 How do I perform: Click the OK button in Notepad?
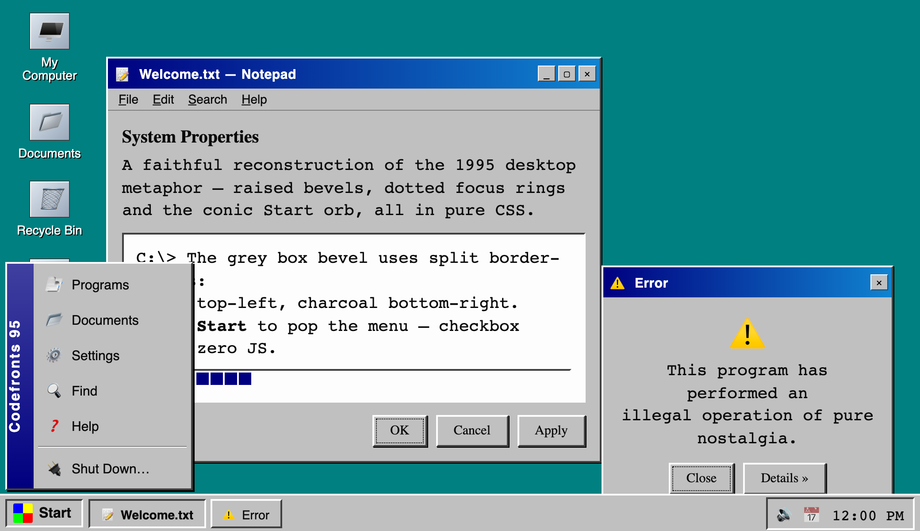click(400, 431)
